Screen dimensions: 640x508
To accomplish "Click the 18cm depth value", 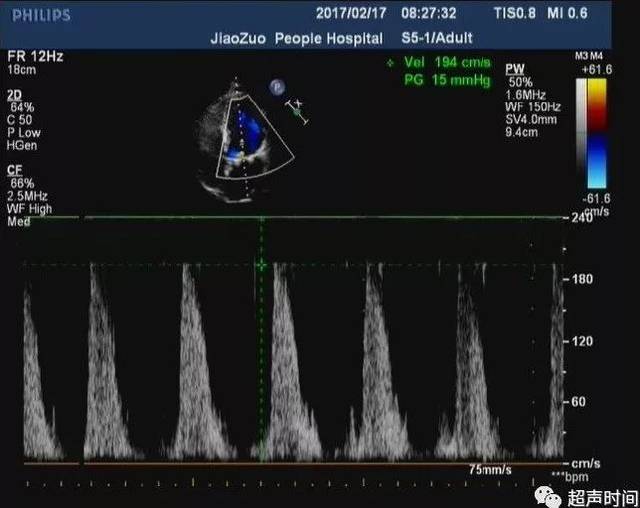I will pos(22,70).
